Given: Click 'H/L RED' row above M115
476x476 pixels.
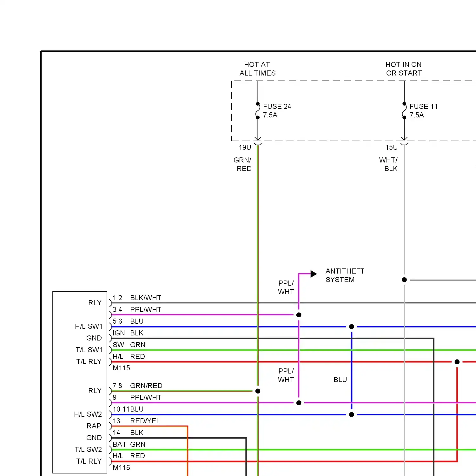Looking at the screenshot, I should (129, 357).
